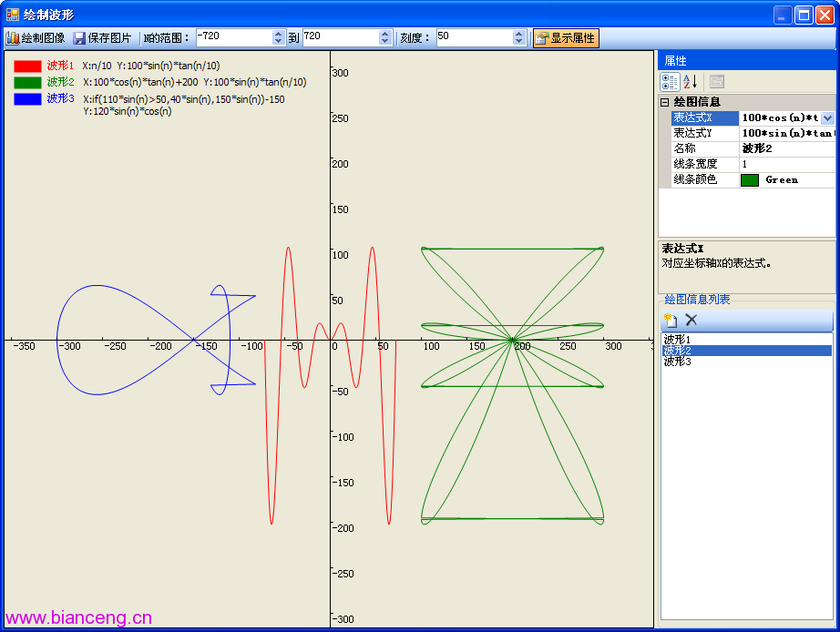The image size is (840, 632).
Task: Click the 保存图片 save picture button
Action: click(x=102, y=38)
